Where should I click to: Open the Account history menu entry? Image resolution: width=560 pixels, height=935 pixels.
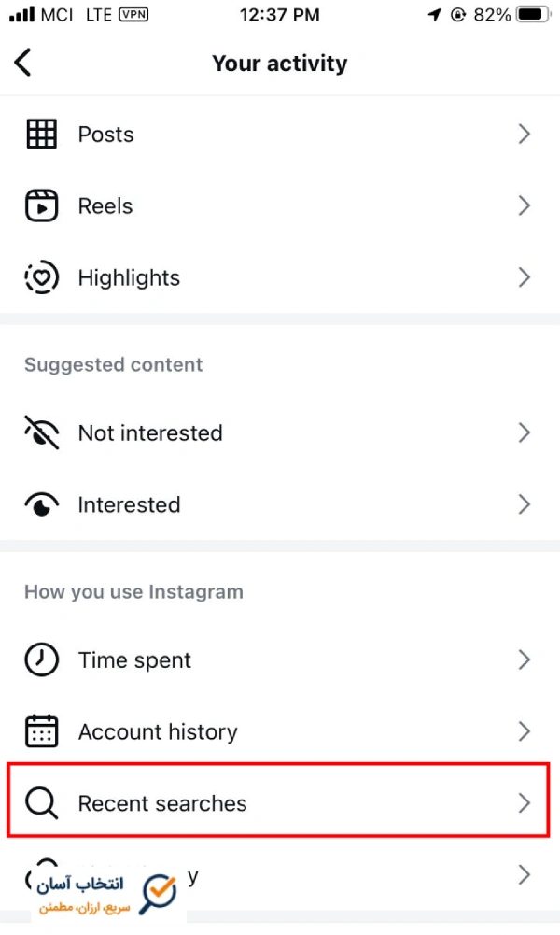[x=280, y=731]
